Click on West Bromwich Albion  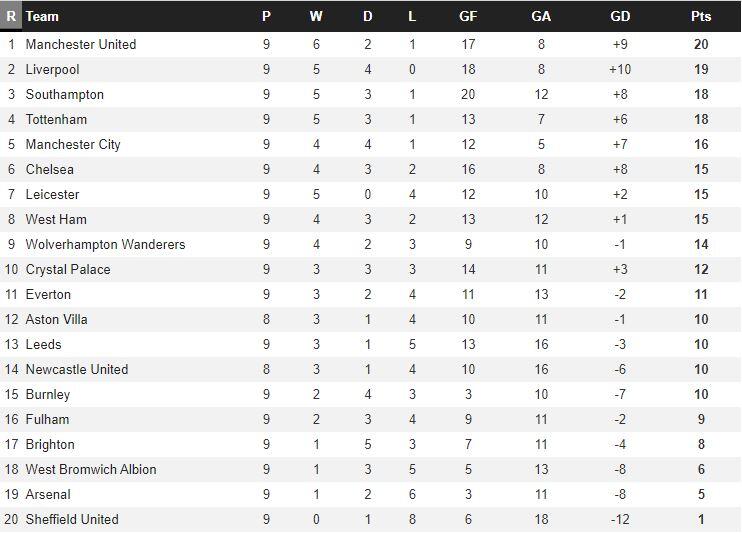point(91,469)
